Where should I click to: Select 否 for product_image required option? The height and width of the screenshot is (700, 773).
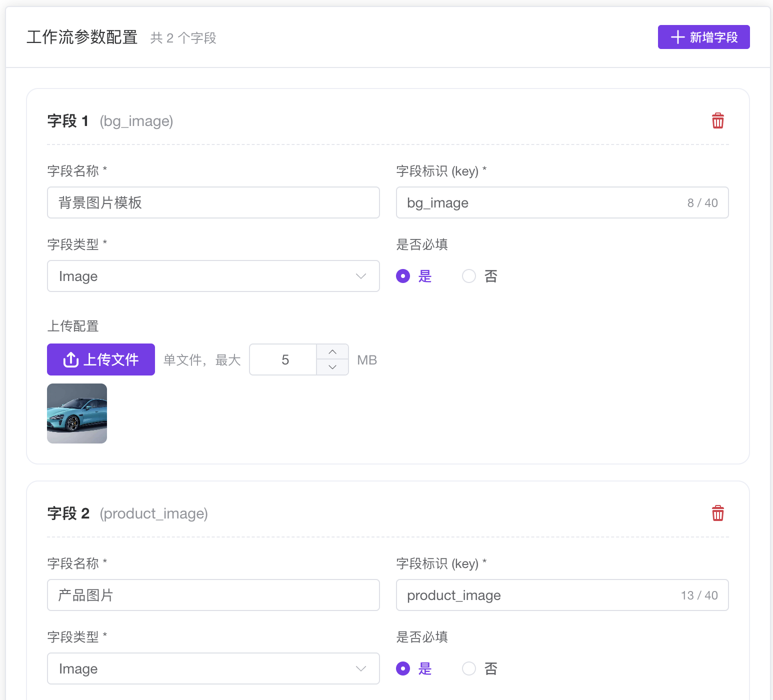(x=468, y=668)
